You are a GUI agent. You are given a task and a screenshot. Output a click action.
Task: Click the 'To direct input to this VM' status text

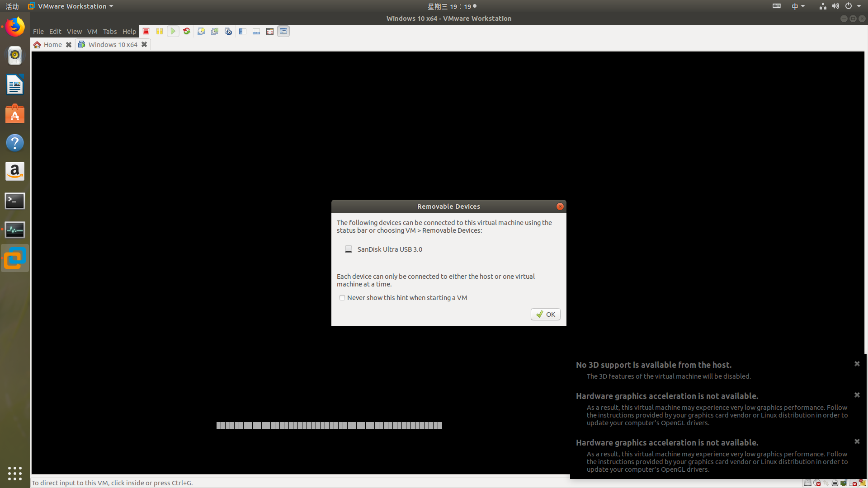pyautogui.click(x=112, y=483)
